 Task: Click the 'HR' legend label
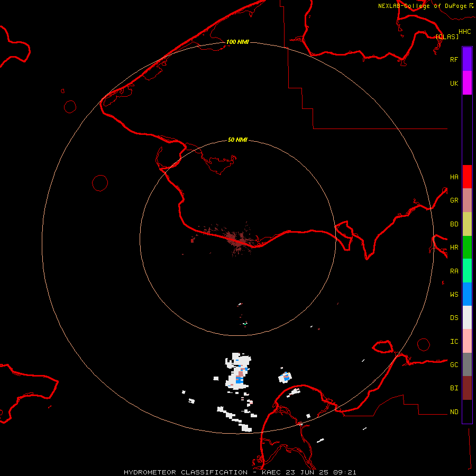tap(454, 248)
